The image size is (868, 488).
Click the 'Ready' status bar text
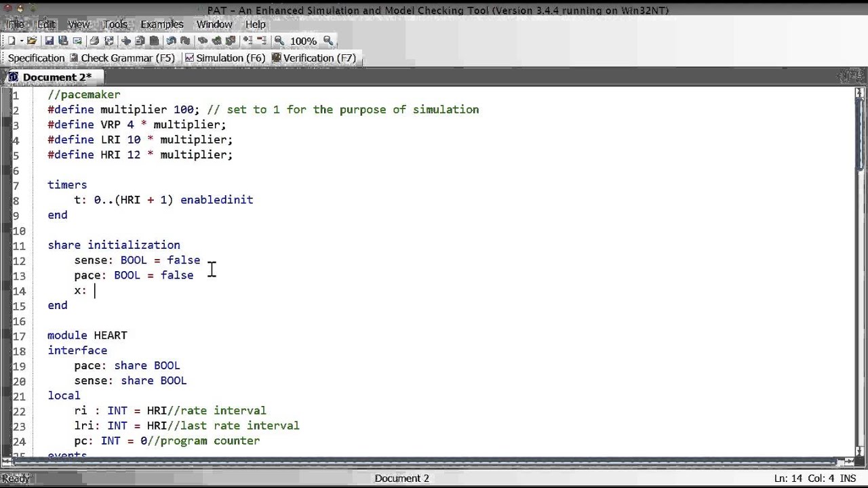tap(16, 479)
